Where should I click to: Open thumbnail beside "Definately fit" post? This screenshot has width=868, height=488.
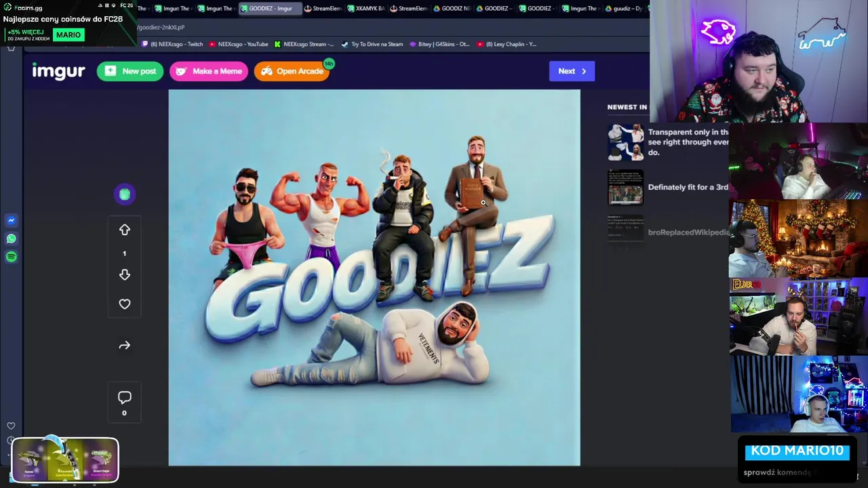(625, 186)
